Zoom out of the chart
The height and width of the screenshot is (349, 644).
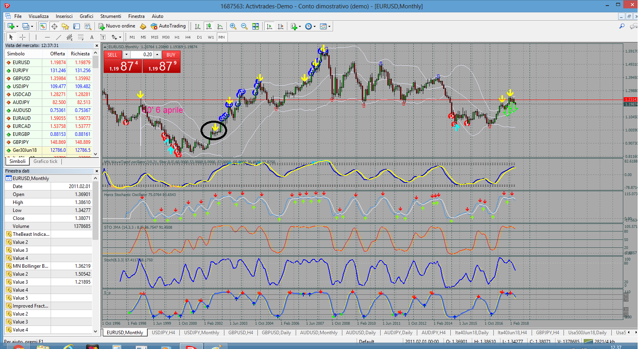click(x=244, y=26)
